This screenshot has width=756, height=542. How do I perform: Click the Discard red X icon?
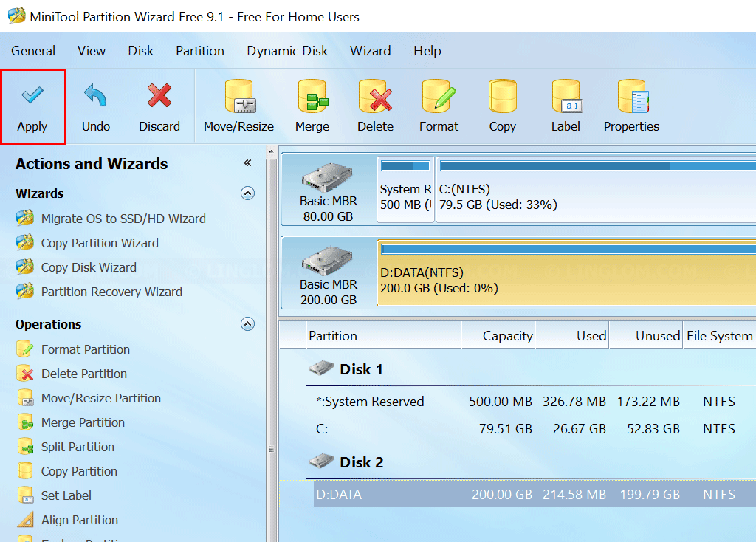point(159,95)
